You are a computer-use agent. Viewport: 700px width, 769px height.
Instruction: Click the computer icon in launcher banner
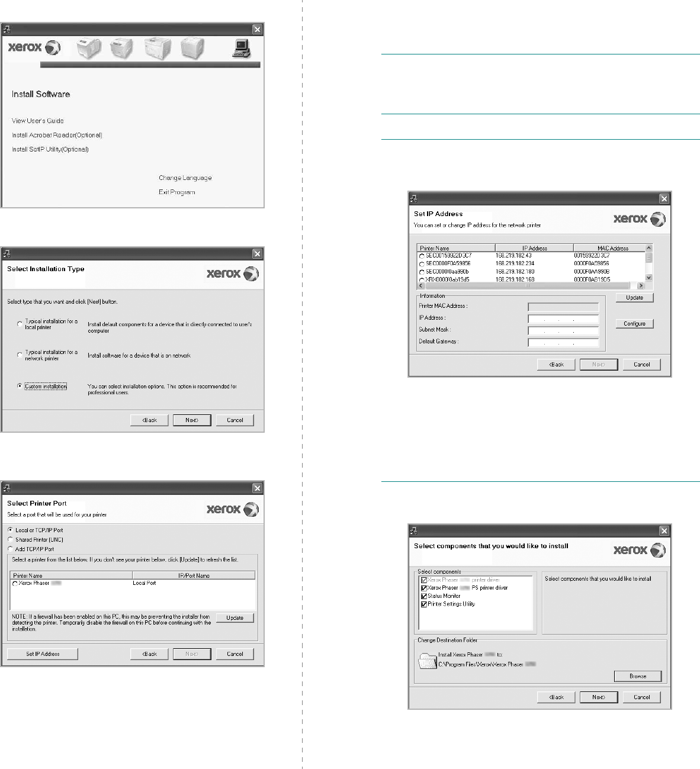coord(242,49)
